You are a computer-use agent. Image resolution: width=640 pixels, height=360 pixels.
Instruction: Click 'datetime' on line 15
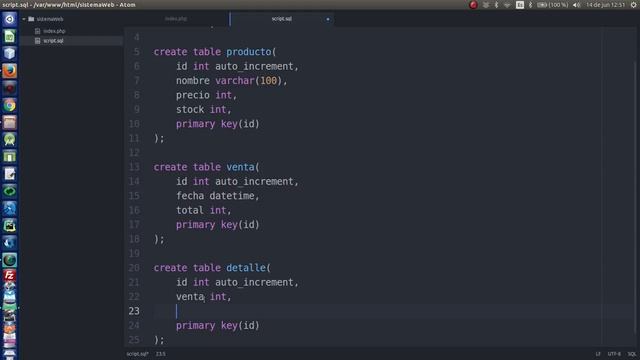[x=232, y=196]
